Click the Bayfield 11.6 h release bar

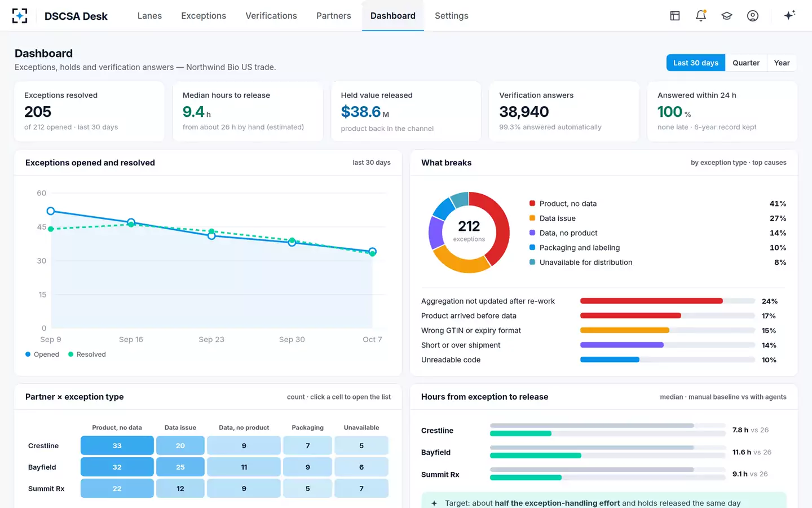(536, 456)
